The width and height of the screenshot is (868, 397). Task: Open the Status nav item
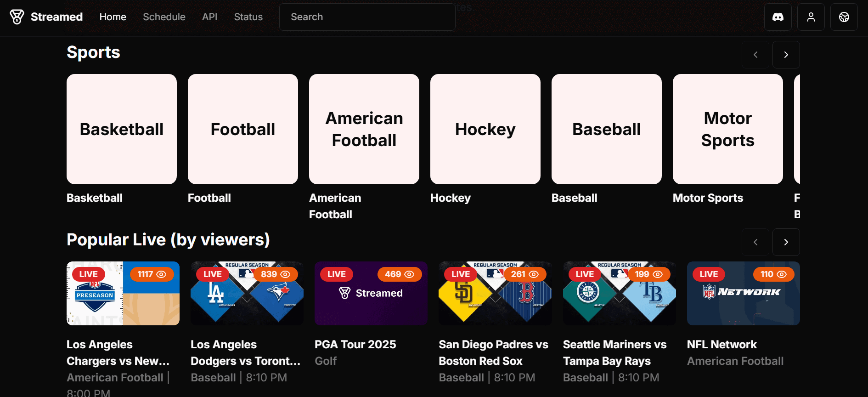[x=248, y=17]
